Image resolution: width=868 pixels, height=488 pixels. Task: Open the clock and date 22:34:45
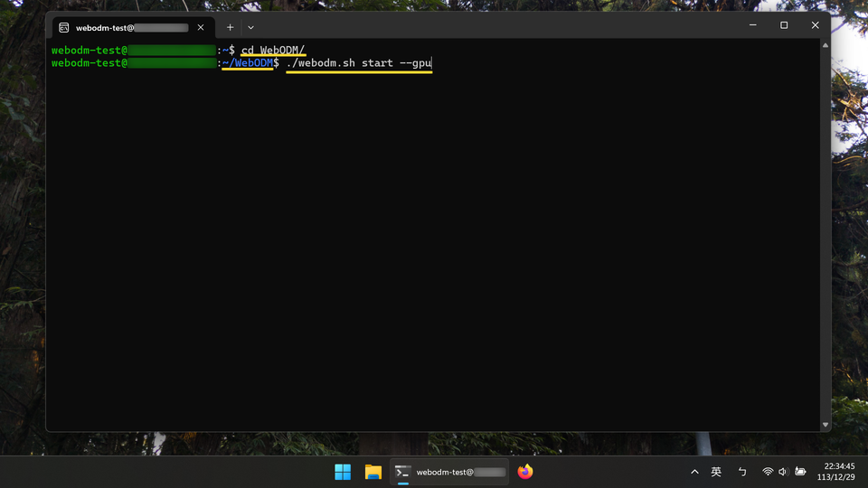pos(835,472)
